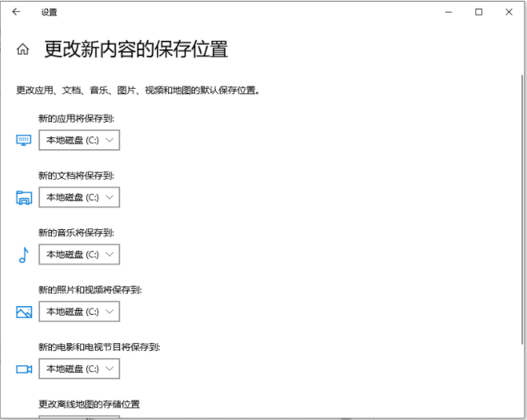Expand the 新的电影和电视节目将保存到 dropdown

pyautogui.click(x=79, y=368)
